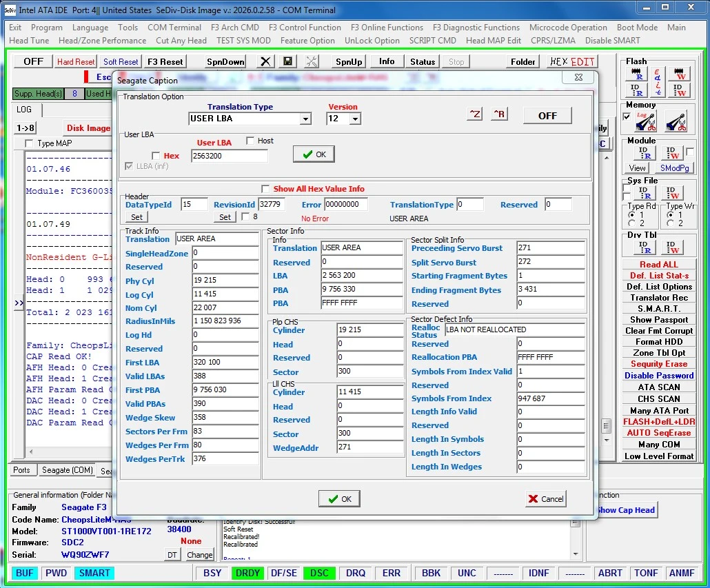Image resolution: width=710 pixels, height=588 pixels.
Task: Click the SMART status indicator
Action: point(94,573)
